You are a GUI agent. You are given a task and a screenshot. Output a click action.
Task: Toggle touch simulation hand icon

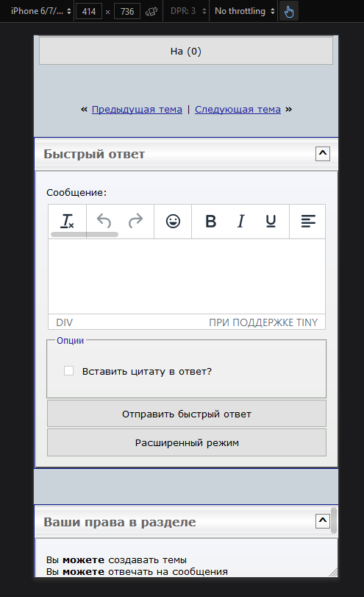(x=289, y=12)
